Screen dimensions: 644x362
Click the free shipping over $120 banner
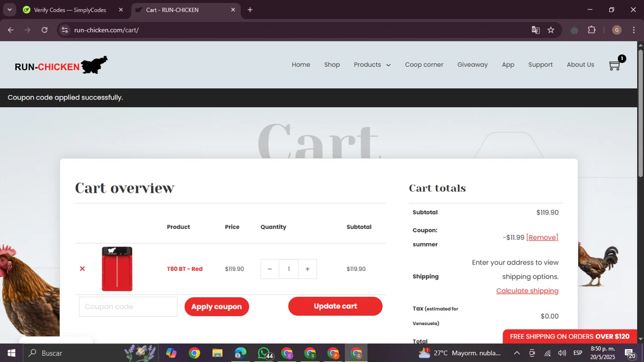click(x=570, y=337)
